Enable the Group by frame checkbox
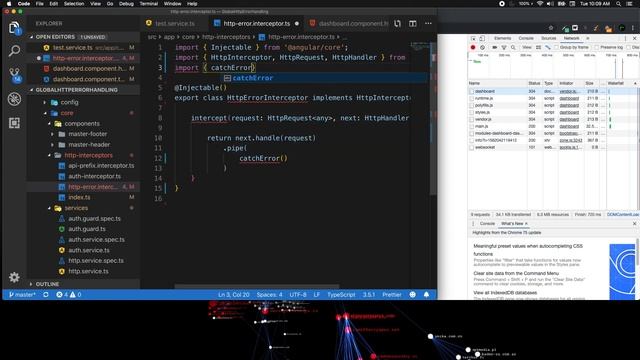The width and height of the screenshot is (640, 360). [556, 47]
